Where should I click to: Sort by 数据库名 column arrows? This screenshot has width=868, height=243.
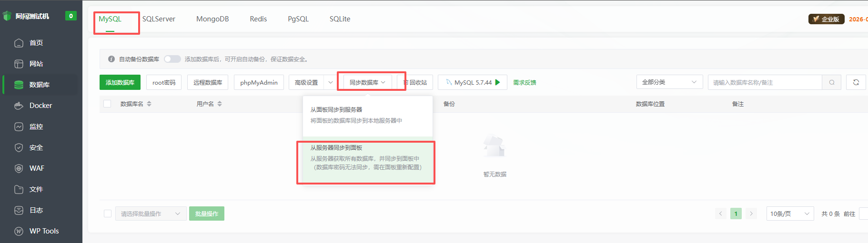coord(149,104)
